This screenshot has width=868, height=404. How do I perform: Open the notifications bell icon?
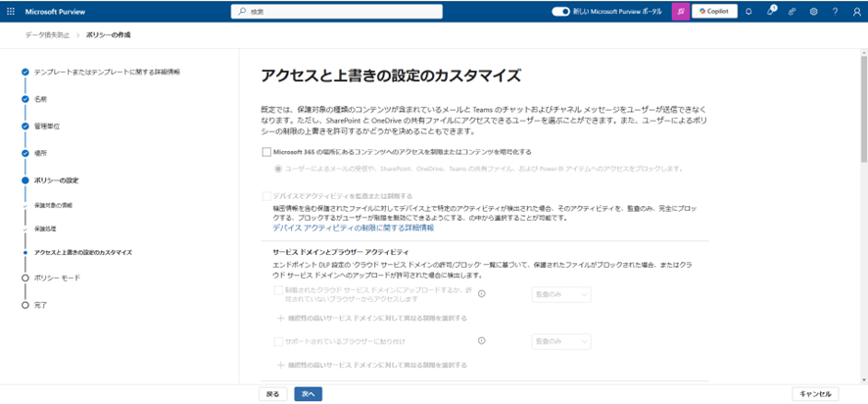pos(749,12)
